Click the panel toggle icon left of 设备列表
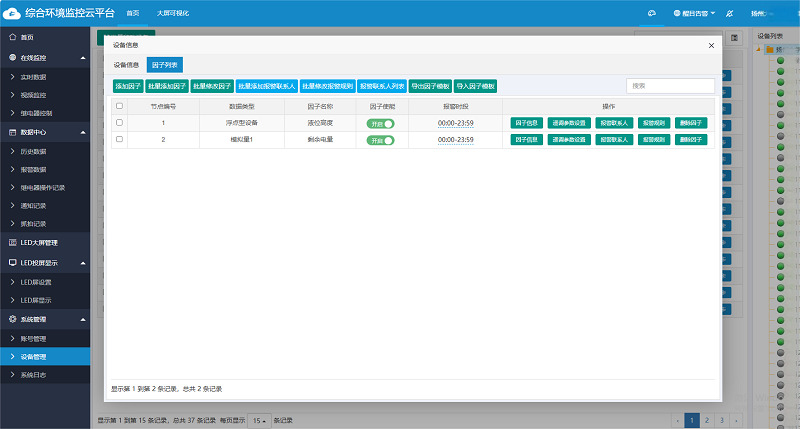This screenshot has width=800, height=429. 734,37
